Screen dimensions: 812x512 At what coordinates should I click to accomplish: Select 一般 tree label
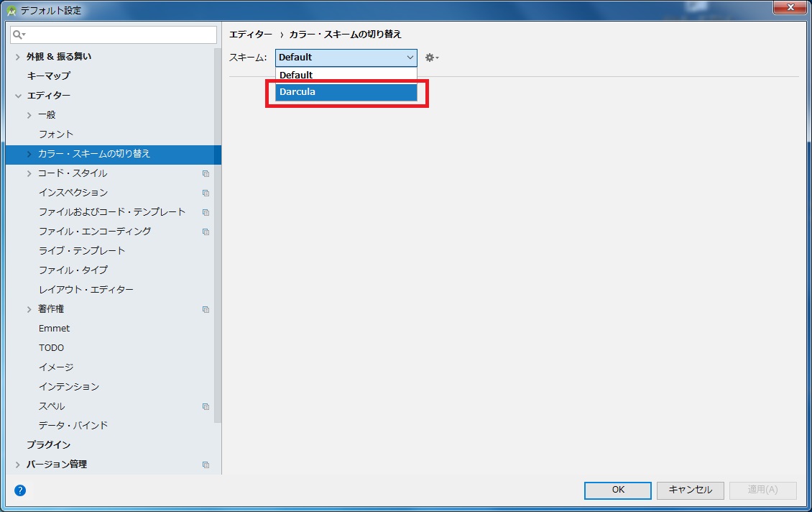coord(47,115)
